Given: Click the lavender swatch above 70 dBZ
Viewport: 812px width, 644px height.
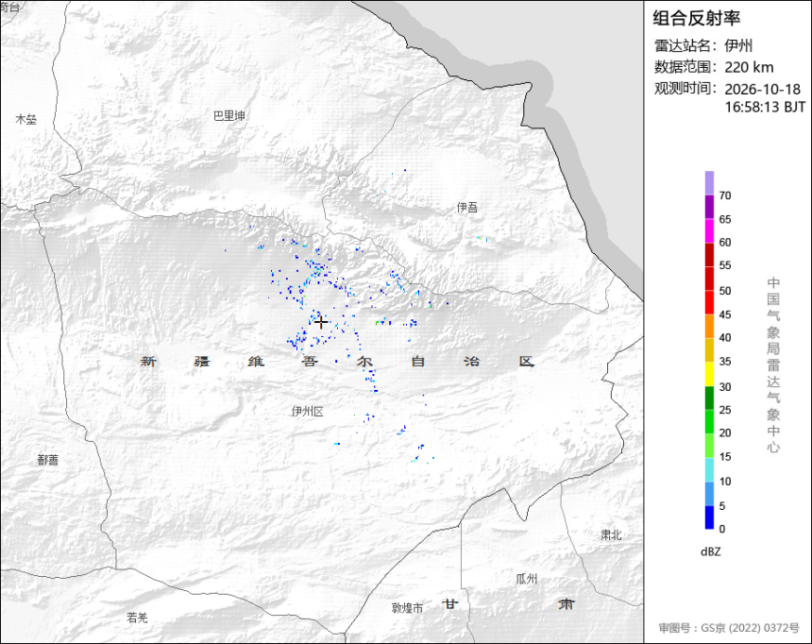Looking at the screenshot, I should pyautogui.click(x=709, y=183).
